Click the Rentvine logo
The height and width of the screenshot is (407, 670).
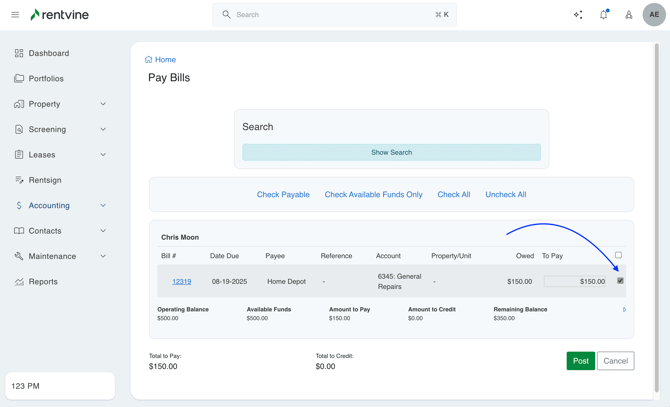(x=59, y=15)
